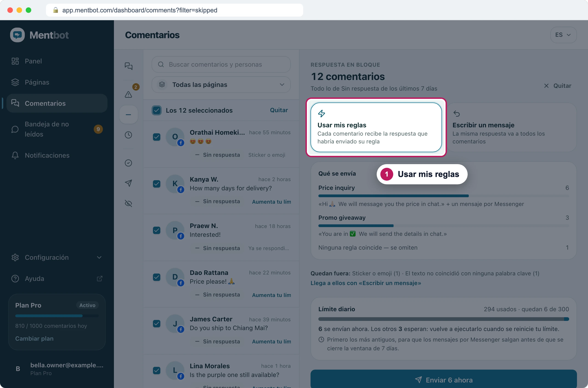
Task: Click Ninguna regla coincide — se omiten row
Action: pos(443,248)
